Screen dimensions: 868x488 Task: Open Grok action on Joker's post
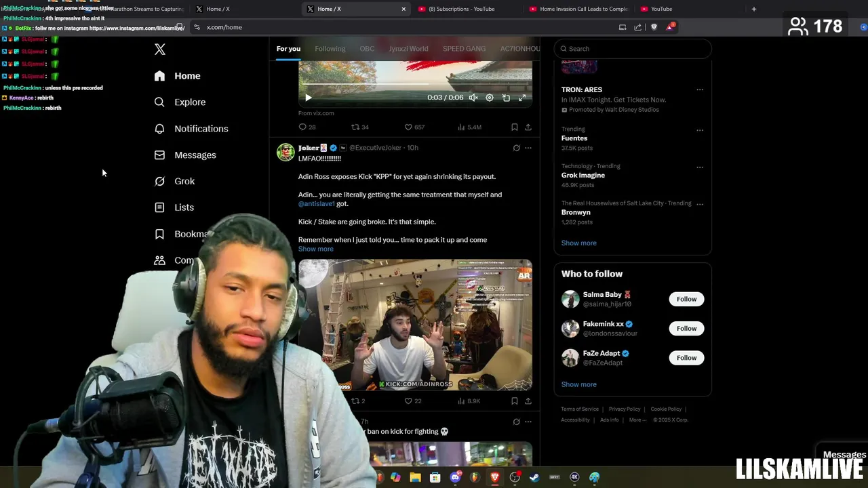click(x=516, y=148)
